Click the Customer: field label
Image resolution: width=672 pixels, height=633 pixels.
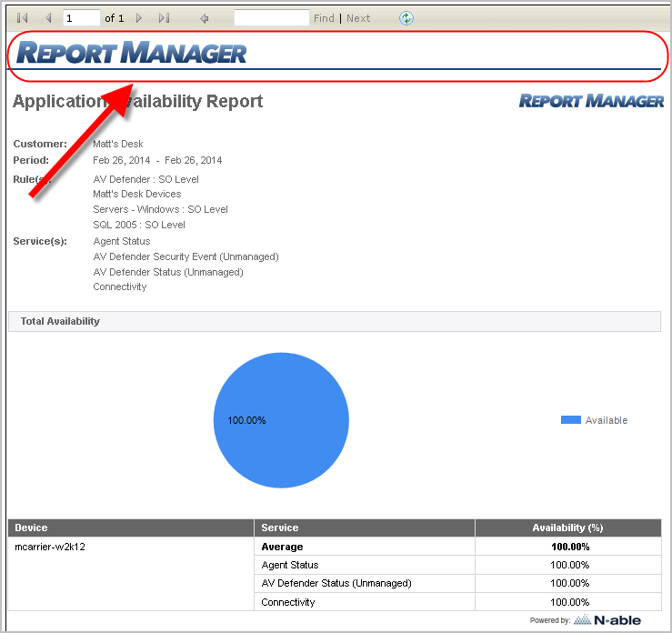(40, 144)
